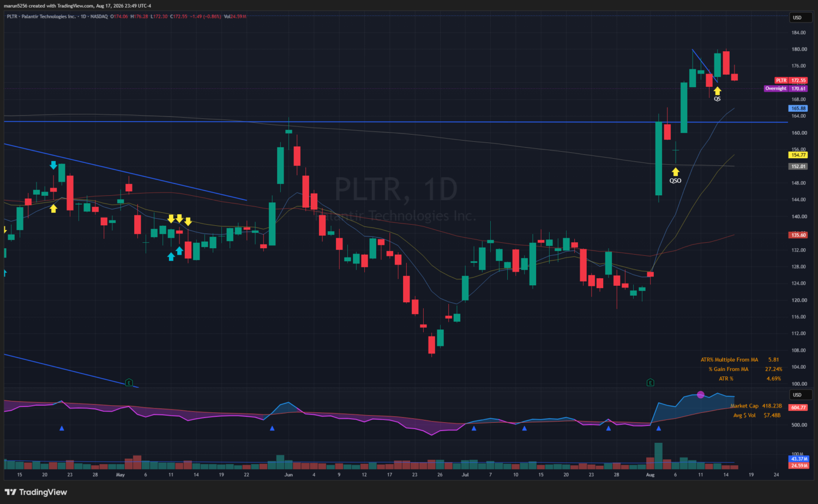Click the 176.00 price axis label
Viewport: 818px width, 504px height.
[x=798, y=66]
